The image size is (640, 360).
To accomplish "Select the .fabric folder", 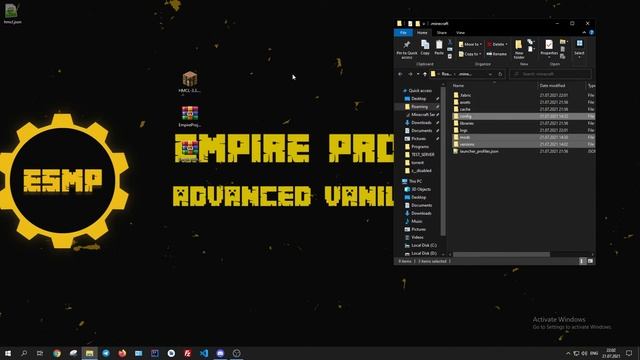I will [x=524, y=95].
